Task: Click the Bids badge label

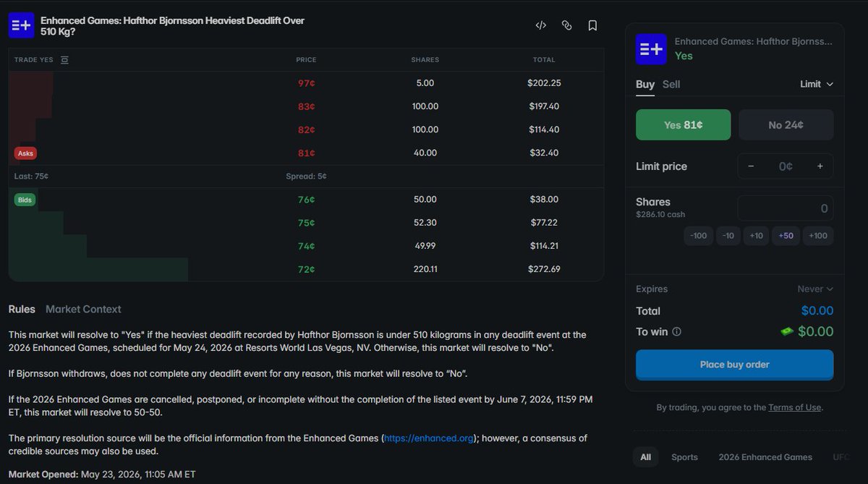Action: point(25,200)
